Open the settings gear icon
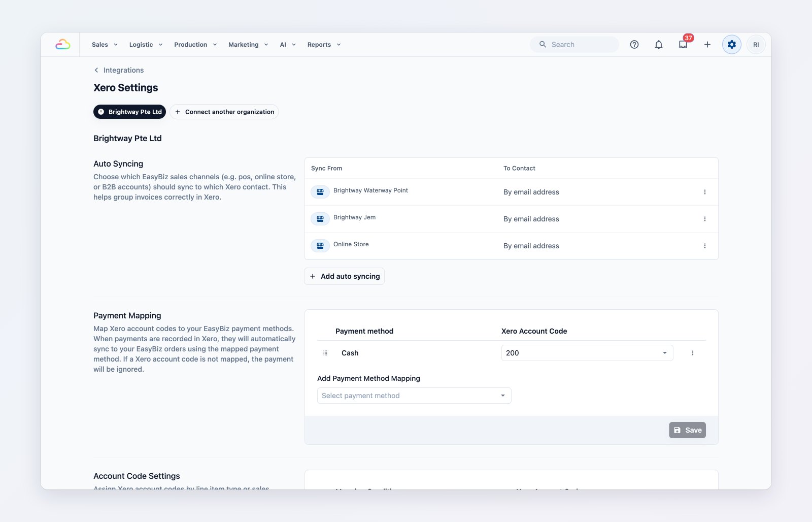 point(732,45)
